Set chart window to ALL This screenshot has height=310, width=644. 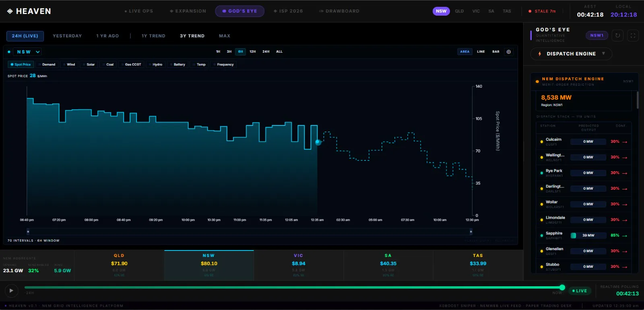[x=279, y=52]
